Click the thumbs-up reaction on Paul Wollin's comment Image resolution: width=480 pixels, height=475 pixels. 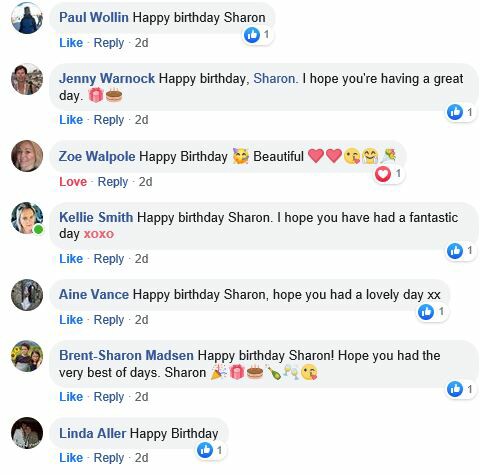(x=252, y=35)
